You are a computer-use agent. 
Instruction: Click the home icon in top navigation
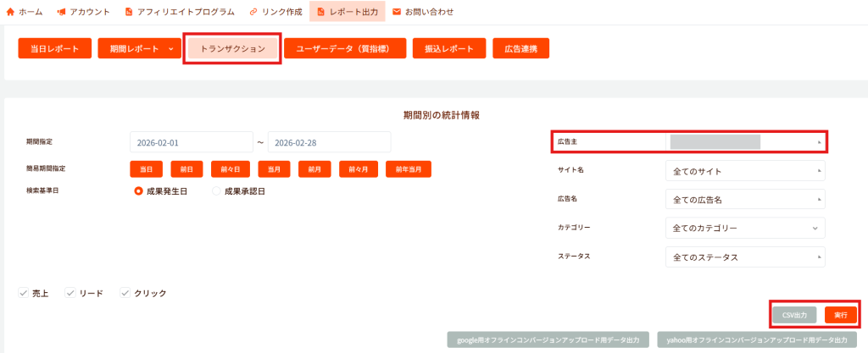pyautogui.click(x=11, y=12)
